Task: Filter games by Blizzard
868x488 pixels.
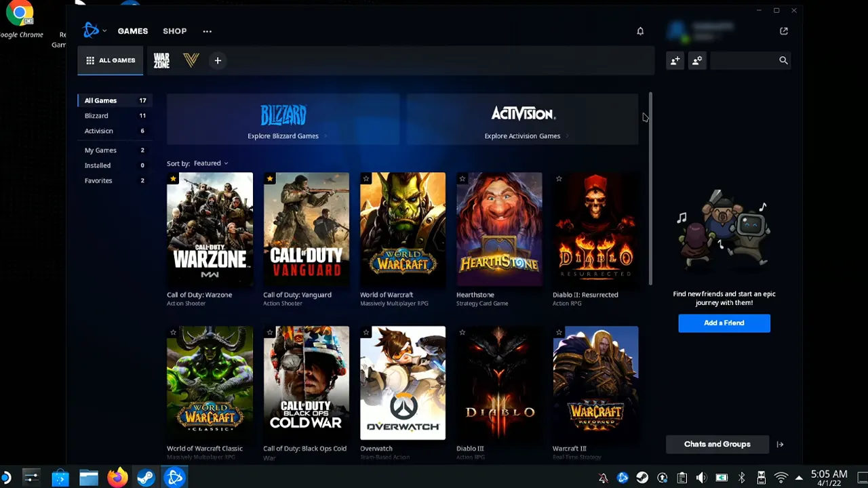Action: point(115,116)
